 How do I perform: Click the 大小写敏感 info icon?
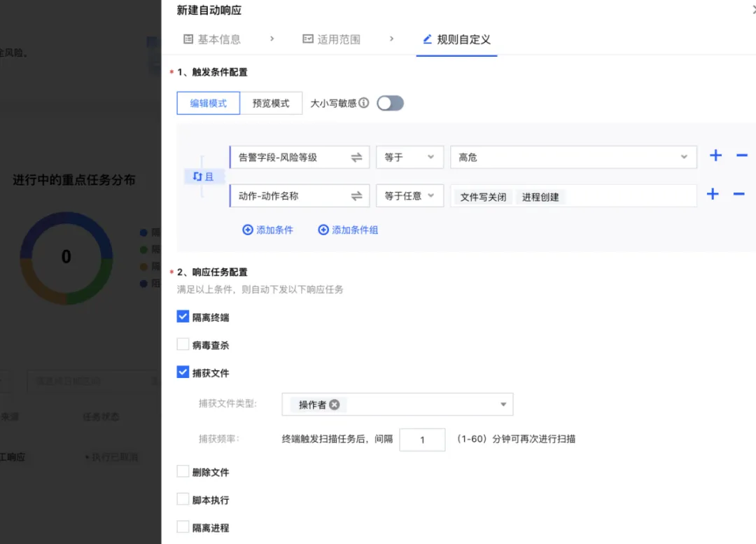point(364,104)
